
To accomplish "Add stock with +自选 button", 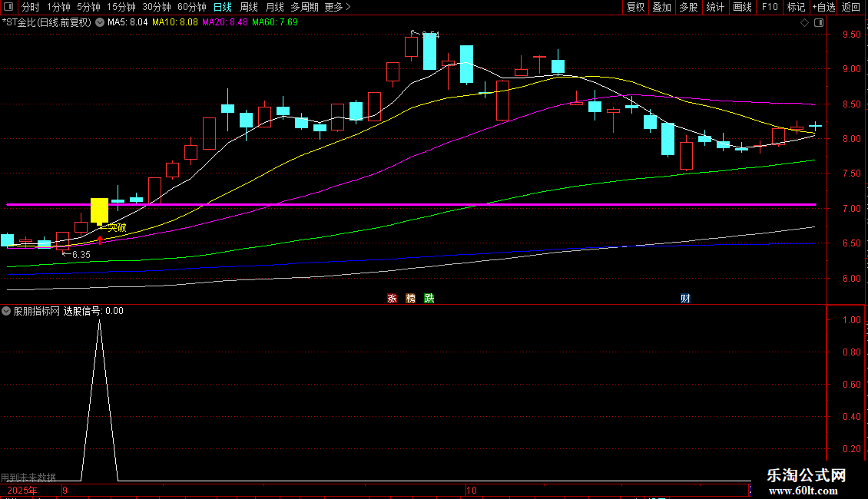I will pos(823,7).
